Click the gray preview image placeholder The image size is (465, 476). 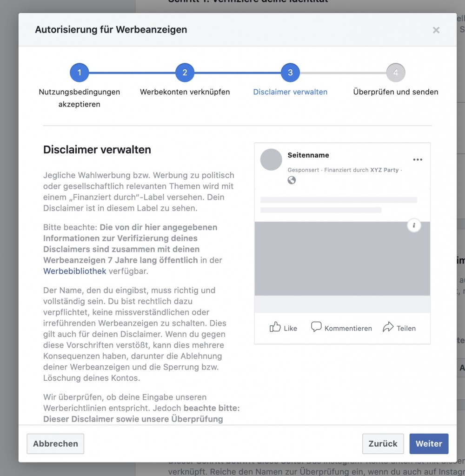342,258
